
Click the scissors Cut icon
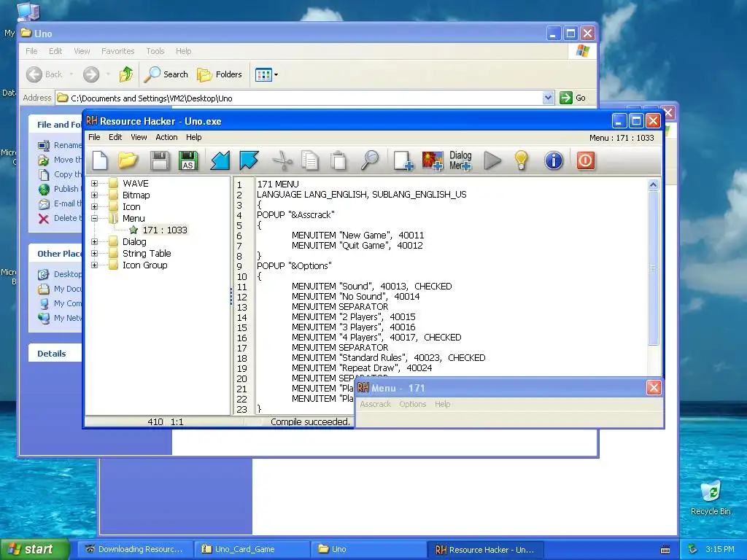coord(282,160)
